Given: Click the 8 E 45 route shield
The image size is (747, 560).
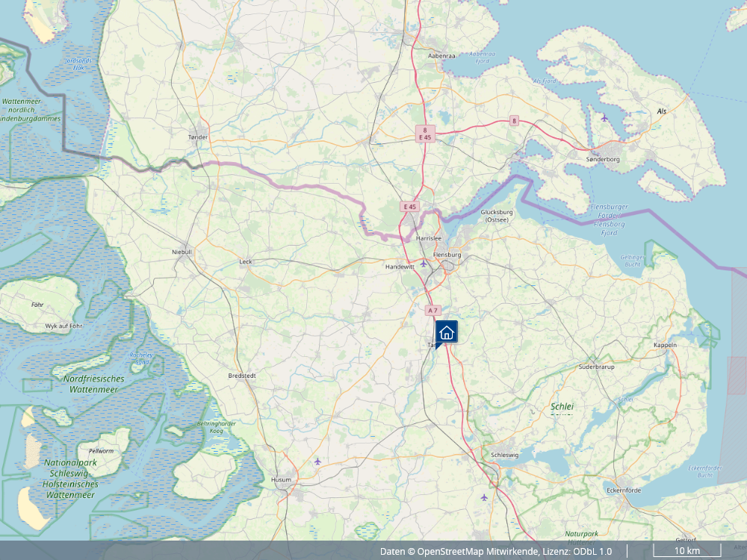Looking at the screenshot, I should (425, 134).
